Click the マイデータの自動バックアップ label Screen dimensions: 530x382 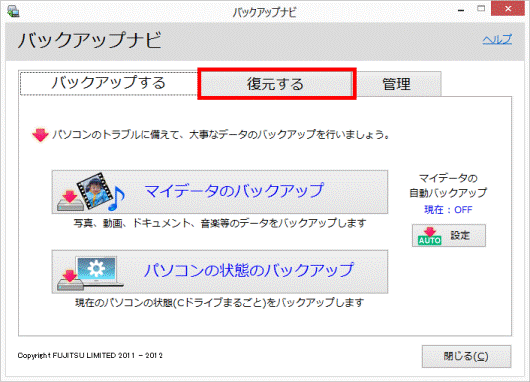tap(448, 186)
